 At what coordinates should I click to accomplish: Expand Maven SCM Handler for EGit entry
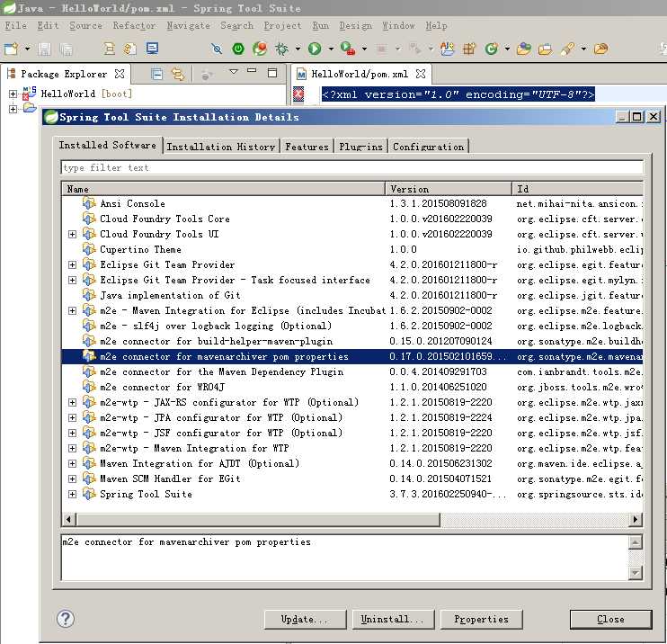coord(72,479)
